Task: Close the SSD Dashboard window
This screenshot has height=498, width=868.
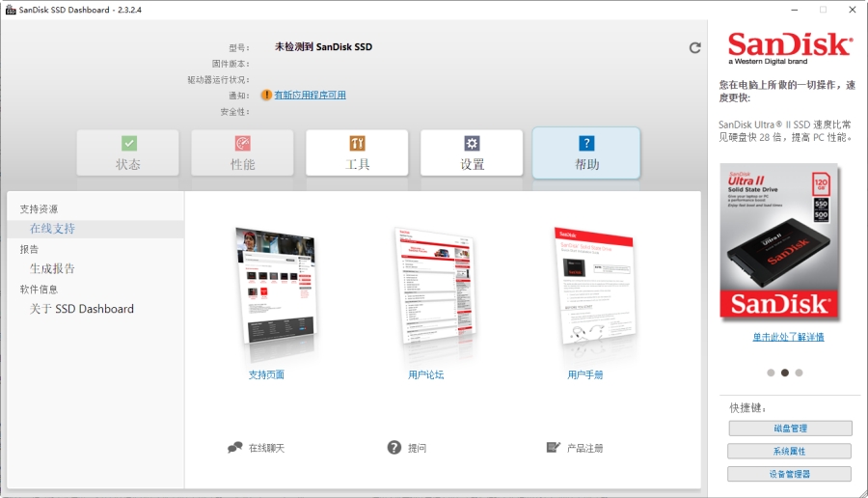Action: click(853, 10)
